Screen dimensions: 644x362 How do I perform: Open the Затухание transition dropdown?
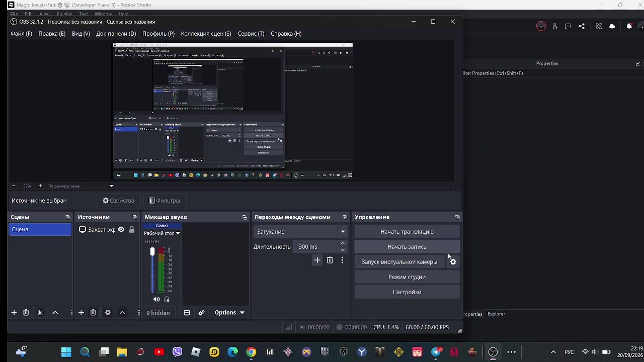300,232
